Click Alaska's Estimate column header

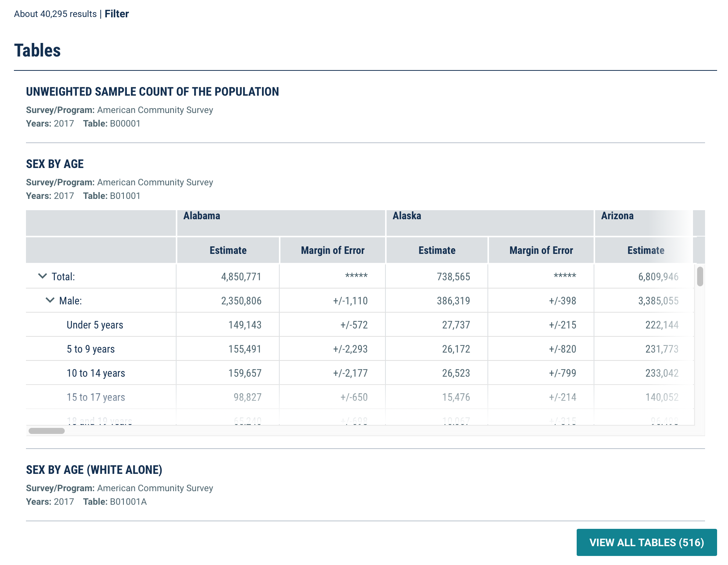[437, 250]
